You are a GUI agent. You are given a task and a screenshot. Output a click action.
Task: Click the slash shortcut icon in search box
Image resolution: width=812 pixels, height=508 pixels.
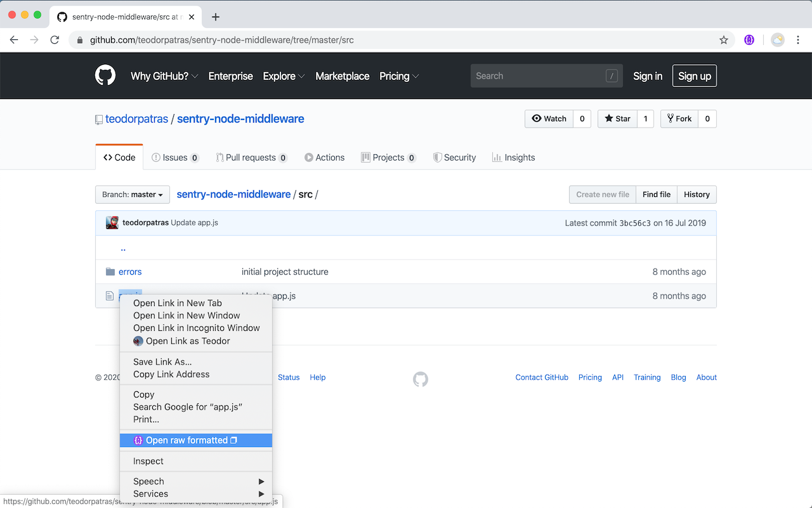pyautogui.click(x=612, y=76)
